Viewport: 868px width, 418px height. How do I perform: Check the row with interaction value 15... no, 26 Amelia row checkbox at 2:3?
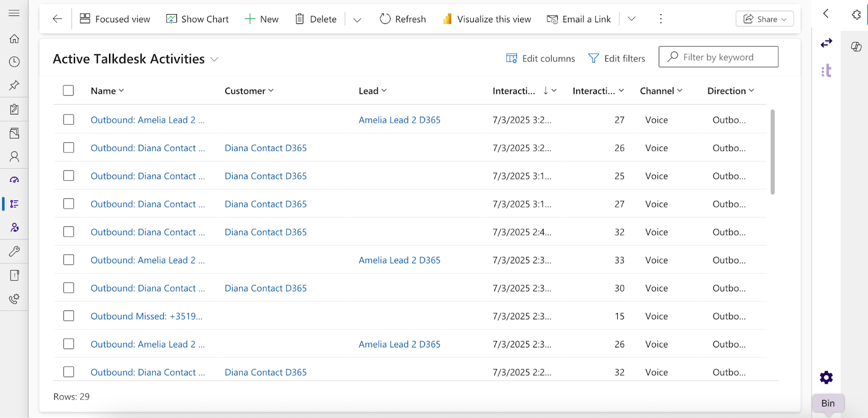tap(68, 344)
